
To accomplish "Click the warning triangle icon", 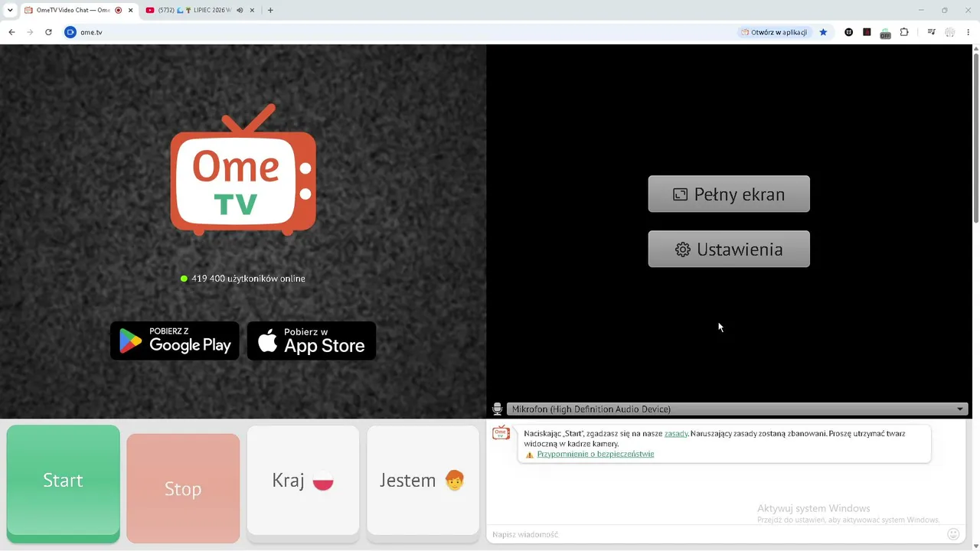I will pos(529,455).
